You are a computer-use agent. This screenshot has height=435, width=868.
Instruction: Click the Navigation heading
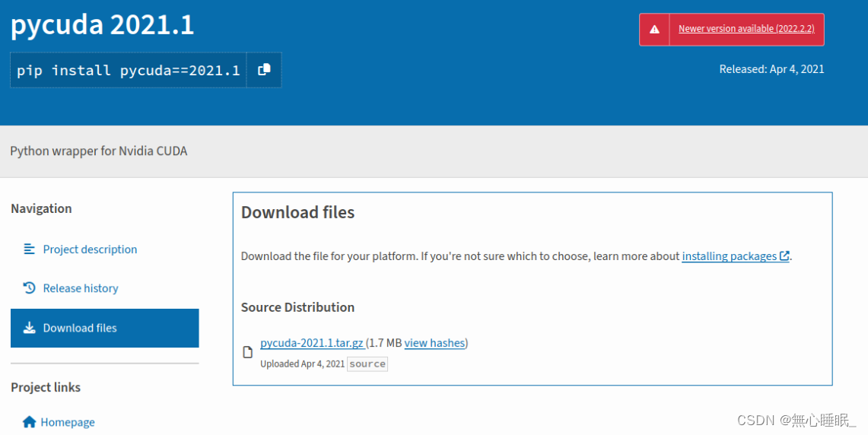[42, 208]
